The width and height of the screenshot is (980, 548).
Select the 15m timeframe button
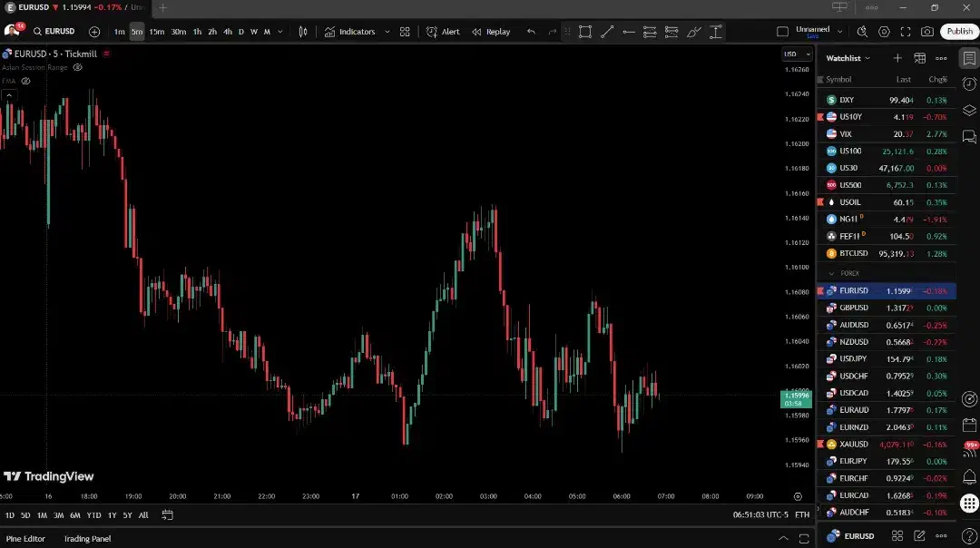(157, 32)
